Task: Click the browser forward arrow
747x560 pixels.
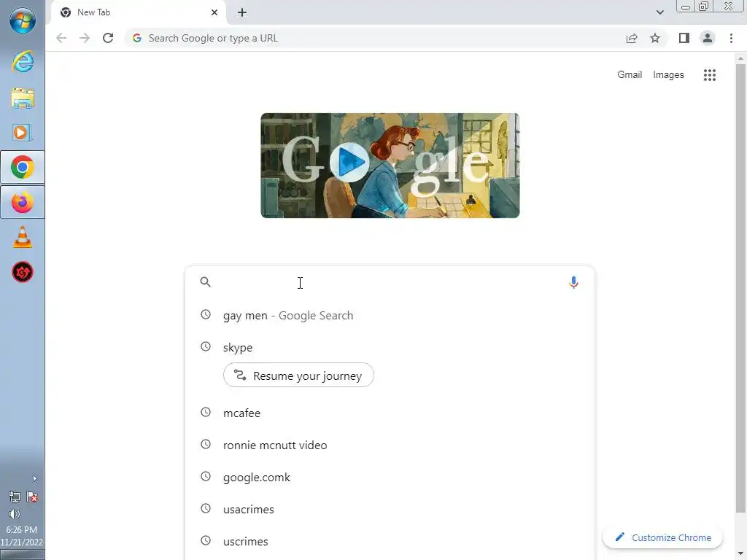Action: coord(85,38)
